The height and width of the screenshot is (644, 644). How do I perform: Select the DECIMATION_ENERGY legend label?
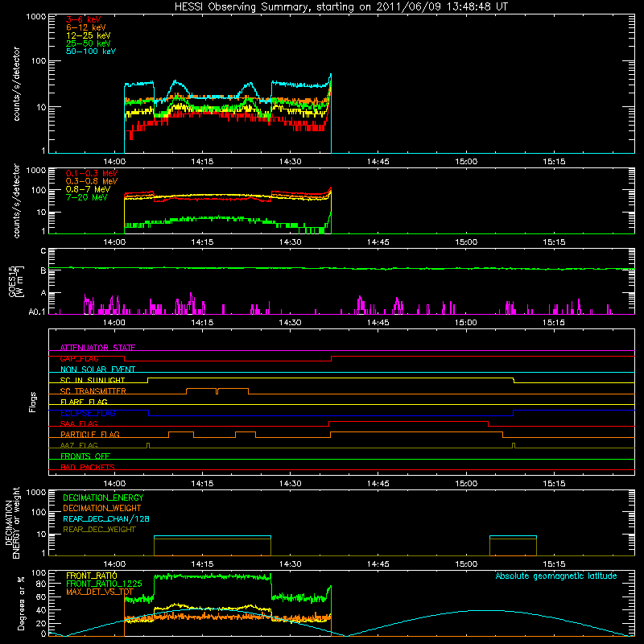pos(103,497)
